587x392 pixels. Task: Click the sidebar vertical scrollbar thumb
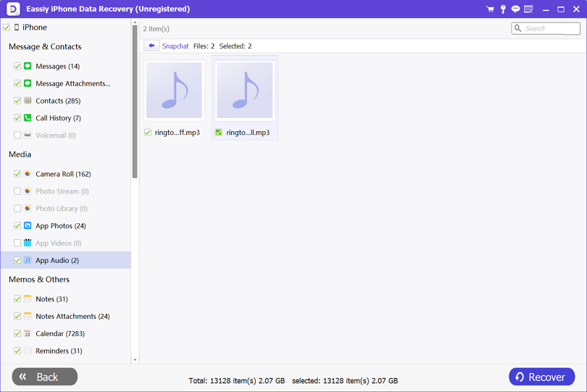[135, 102]
